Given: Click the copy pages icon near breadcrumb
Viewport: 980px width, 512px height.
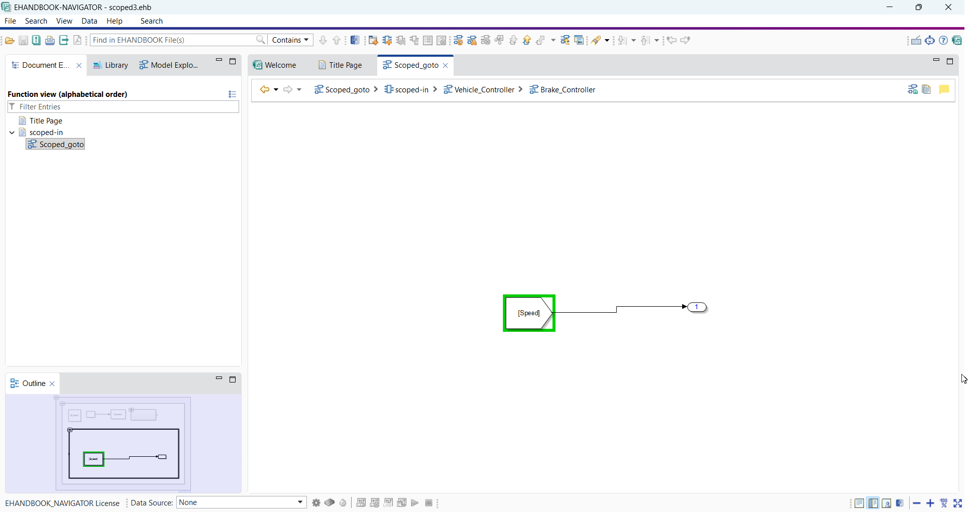Looking at the screenshot, I should tap(927, 89).
